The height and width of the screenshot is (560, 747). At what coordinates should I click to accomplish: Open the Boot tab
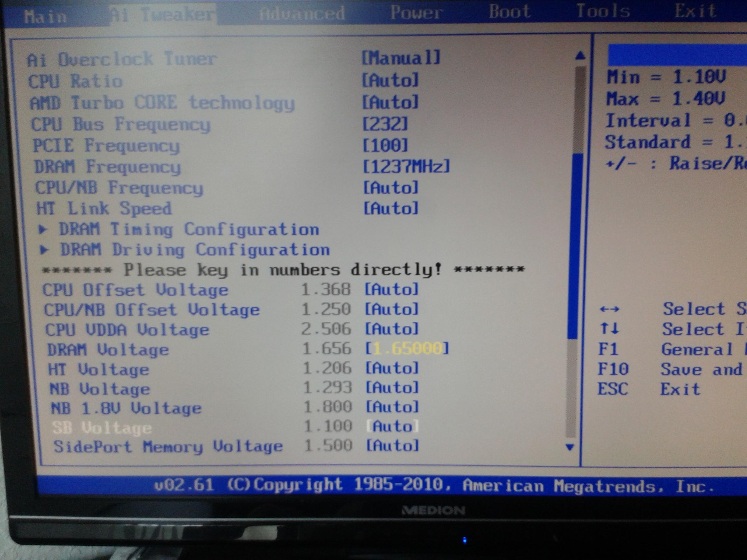510,11
